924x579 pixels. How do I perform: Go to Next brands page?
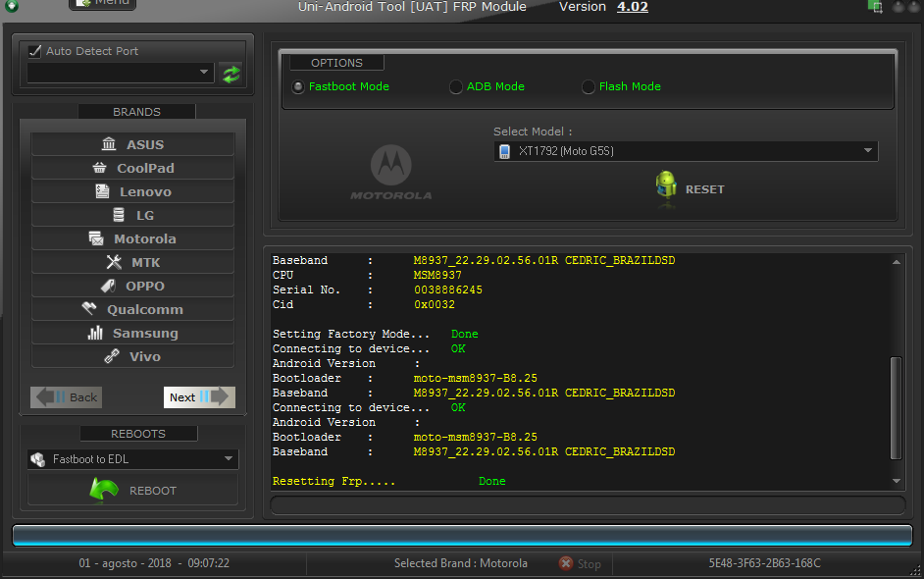pos(199,396)
